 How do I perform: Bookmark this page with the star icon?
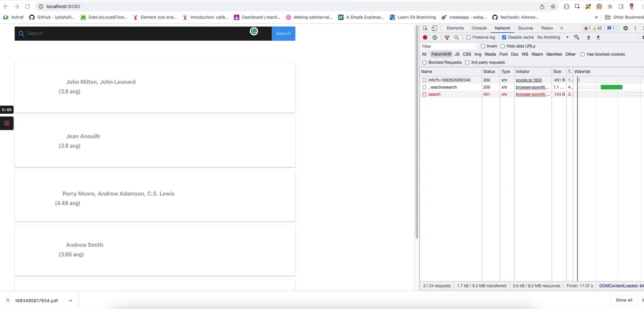(553, 6)
